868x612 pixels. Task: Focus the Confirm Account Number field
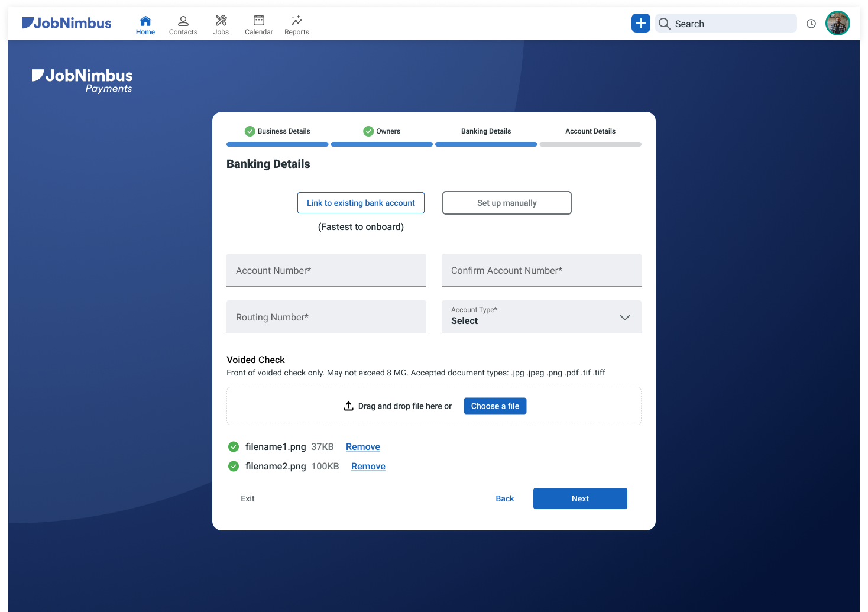(x=542, y=270)
